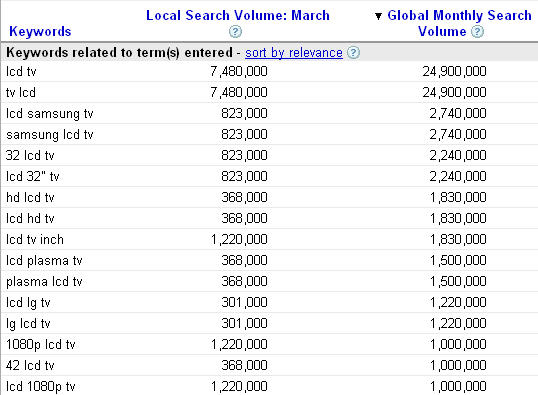Click the 24,900,000 global volume for 'lcd tv'
Image resolution: width=538 pixels, height=395 pixels.
point(454,71)
